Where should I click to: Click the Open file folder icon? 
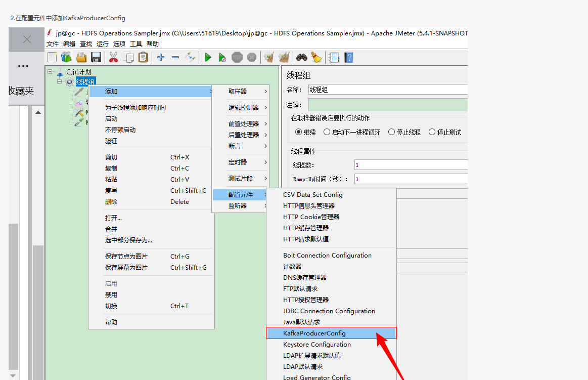click(81, 57)
